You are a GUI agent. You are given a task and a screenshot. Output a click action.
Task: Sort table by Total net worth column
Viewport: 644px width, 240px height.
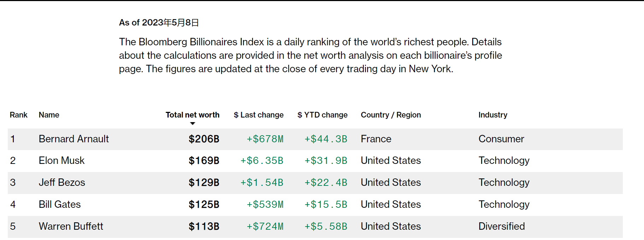[x=192, y=115]
